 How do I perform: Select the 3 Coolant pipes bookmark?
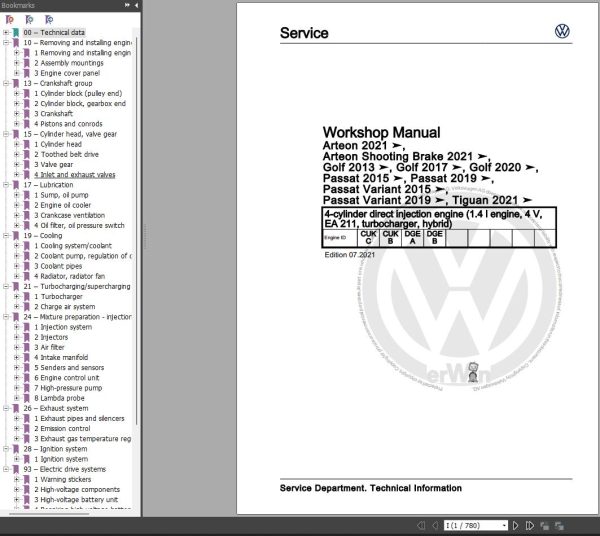(58, 266)
